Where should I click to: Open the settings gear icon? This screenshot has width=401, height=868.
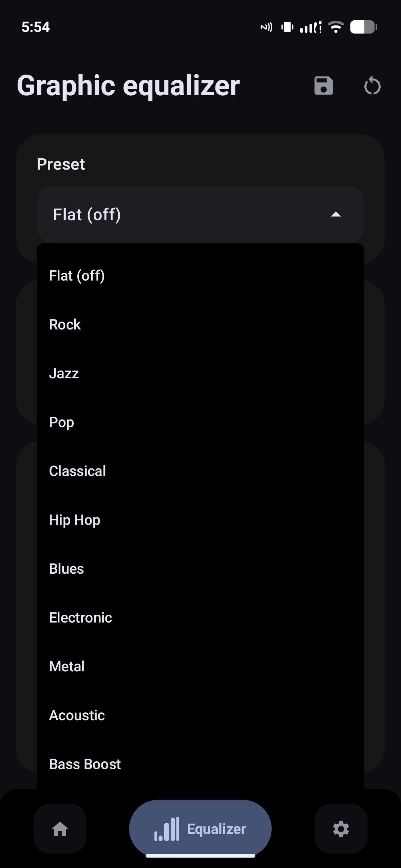coord(341,829)
